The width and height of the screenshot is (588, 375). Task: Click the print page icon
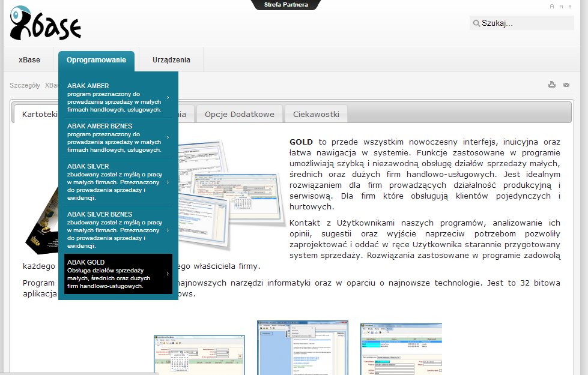[551, 84]
